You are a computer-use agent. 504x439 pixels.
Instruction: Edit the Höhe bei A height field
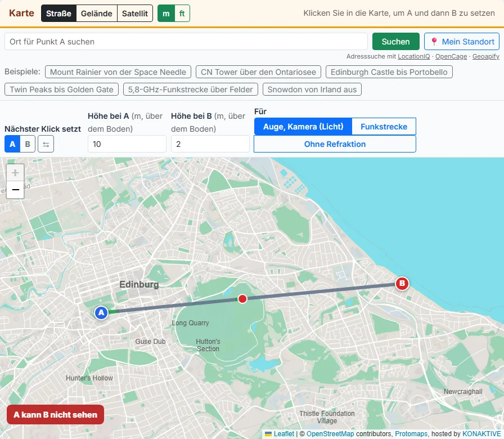[x=127, y=144]
